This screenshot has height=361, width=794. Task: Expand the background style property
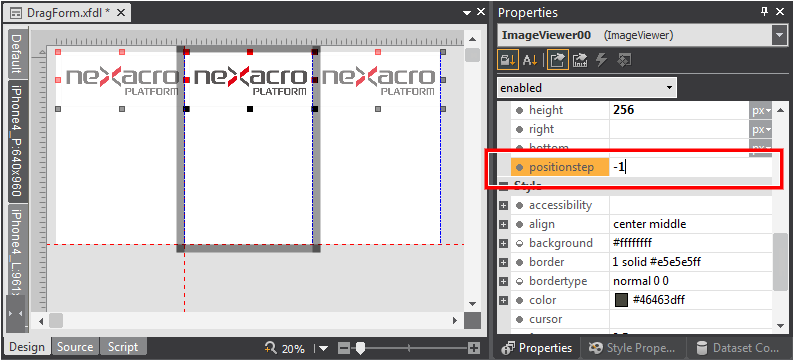[x=503, y=244]
